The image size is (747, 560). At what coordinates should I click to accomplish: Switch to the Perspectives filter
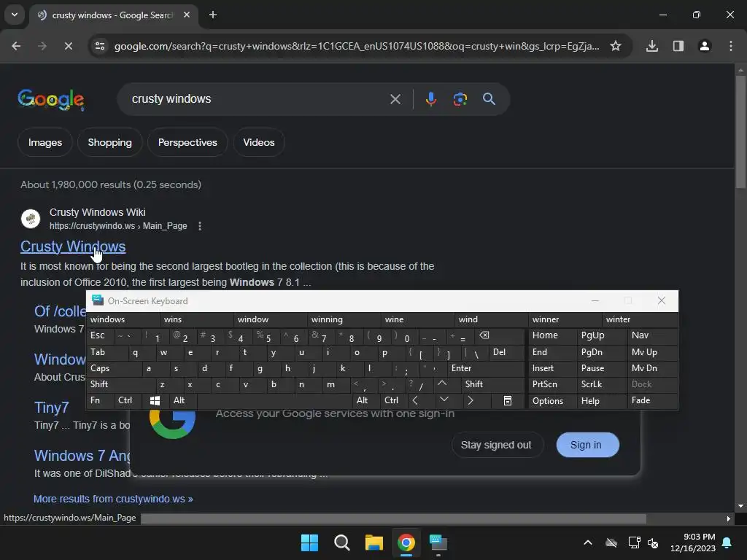click(187, 142)
